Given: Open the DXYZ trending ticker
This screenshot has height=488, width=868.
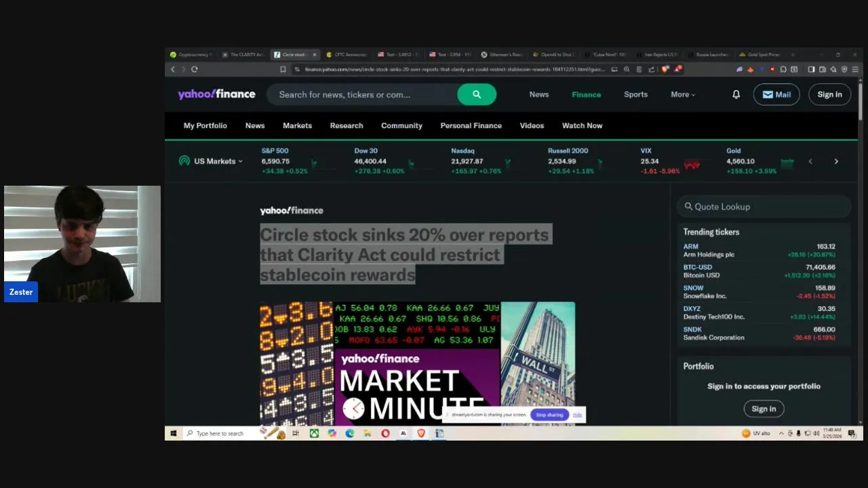Looking at the screenshot, I should coord(759,312).
